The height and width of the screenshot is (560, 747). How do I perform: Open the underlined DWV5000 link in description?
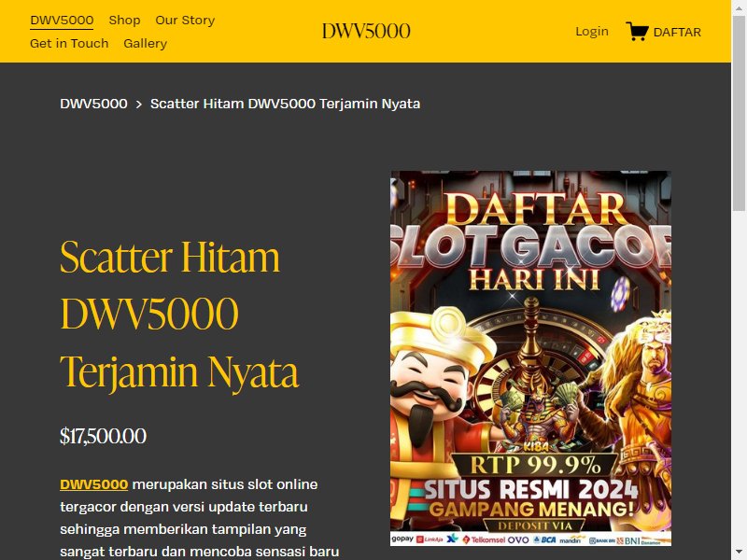pyautogui.click(x=94, y=484)
